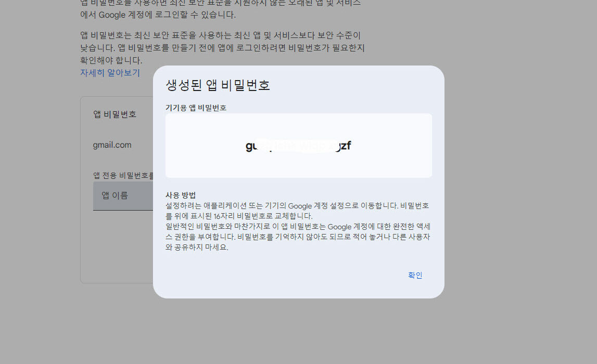Open the 자세히 알아보기 link
597x364 pixels.
(110, 73)
